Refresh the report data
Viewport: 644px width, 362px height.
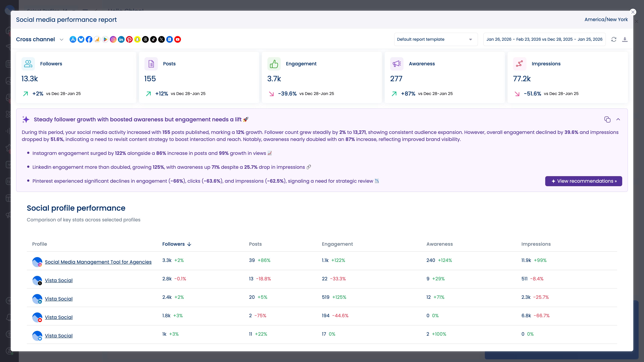(x=614, y=39)
